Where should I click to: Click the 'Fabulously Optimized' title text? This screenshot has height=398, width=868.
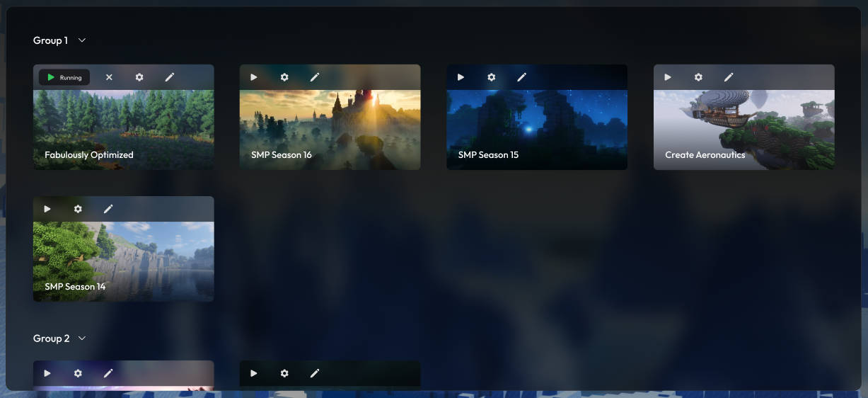(89, 154)
